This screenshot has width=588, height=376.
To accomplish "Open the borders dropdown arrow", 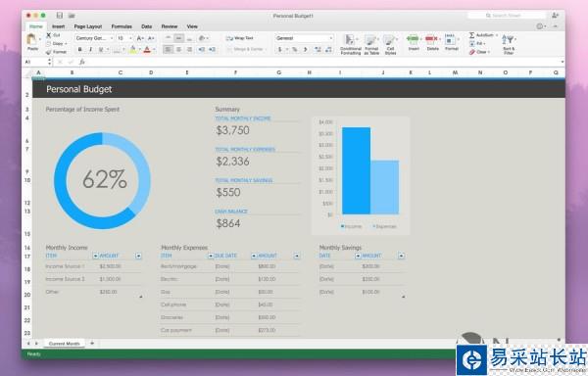I will pyautogui.click(x=123, y=49).
